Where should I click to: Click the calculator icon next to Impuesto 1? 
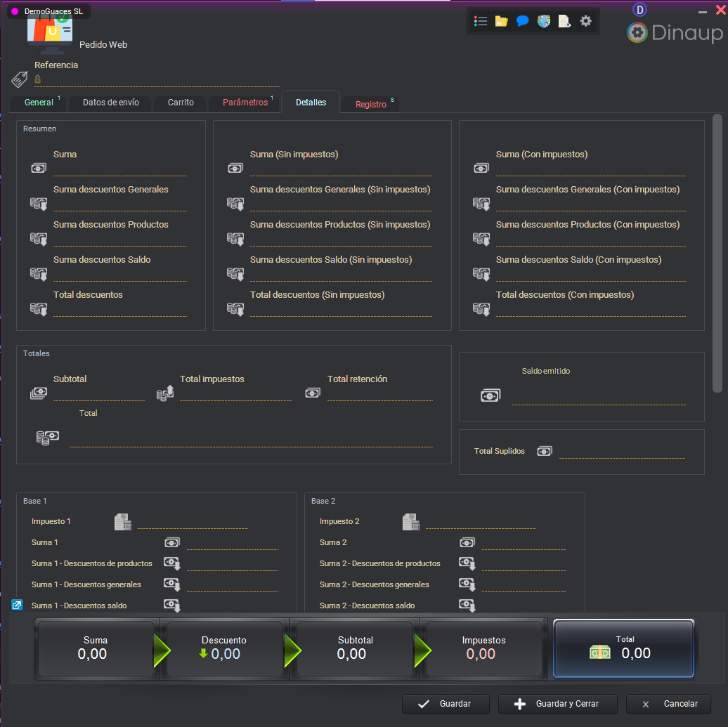tap(123, 522)
